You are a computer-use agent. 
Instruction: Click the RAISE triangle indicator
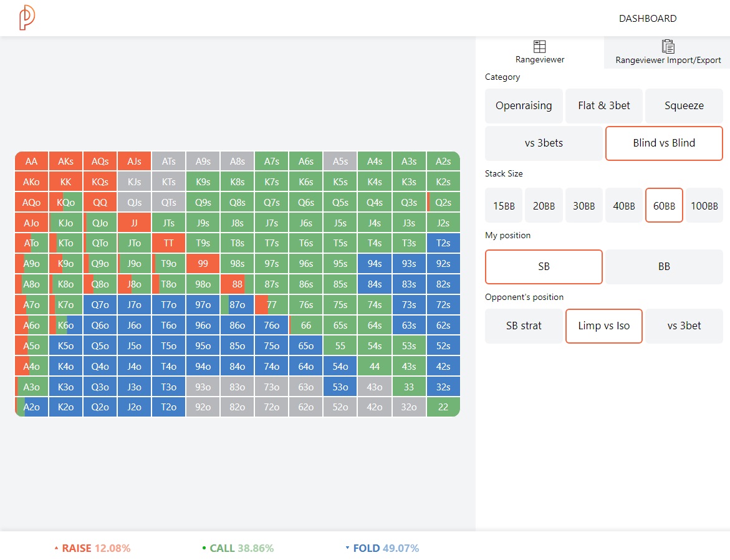click(56, 548)
